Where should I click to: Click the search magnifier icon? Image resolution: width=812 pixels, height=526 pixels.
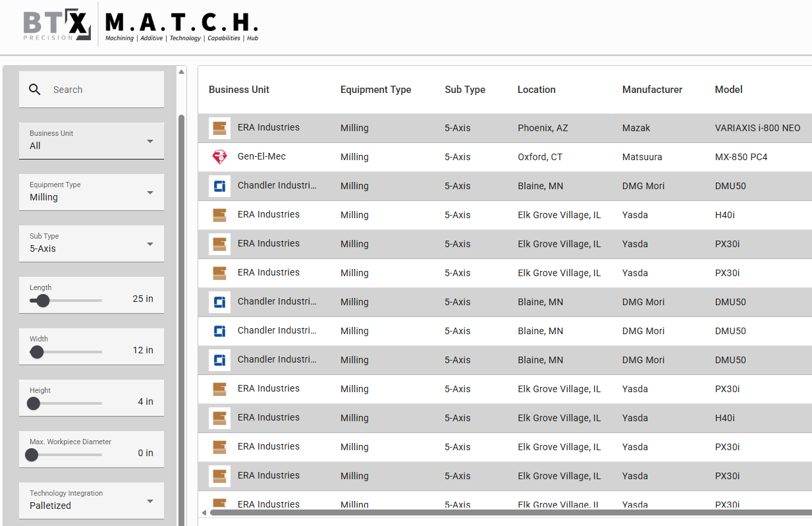[x=35, y=89]
